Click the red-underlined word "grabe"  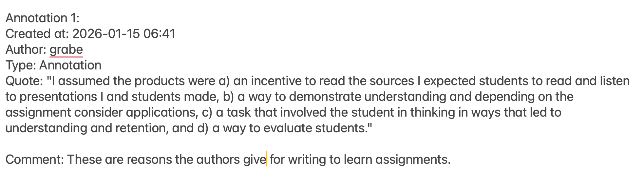tap(66, 49)
